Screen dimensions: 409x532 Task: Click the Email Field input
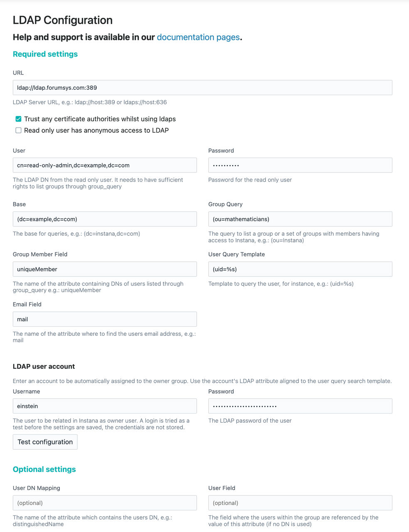click(105, 319)
